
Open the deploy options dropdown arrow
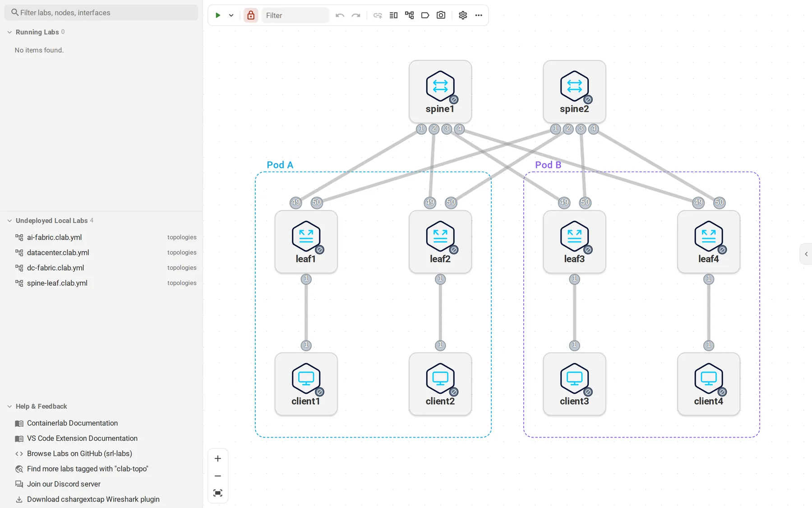pos(231,15)
